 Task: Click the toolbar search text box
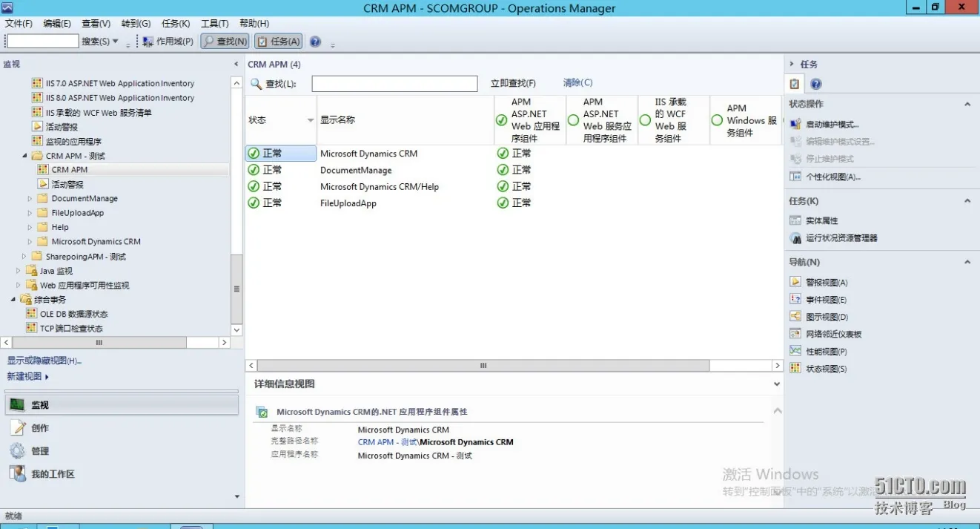(43, 42)
